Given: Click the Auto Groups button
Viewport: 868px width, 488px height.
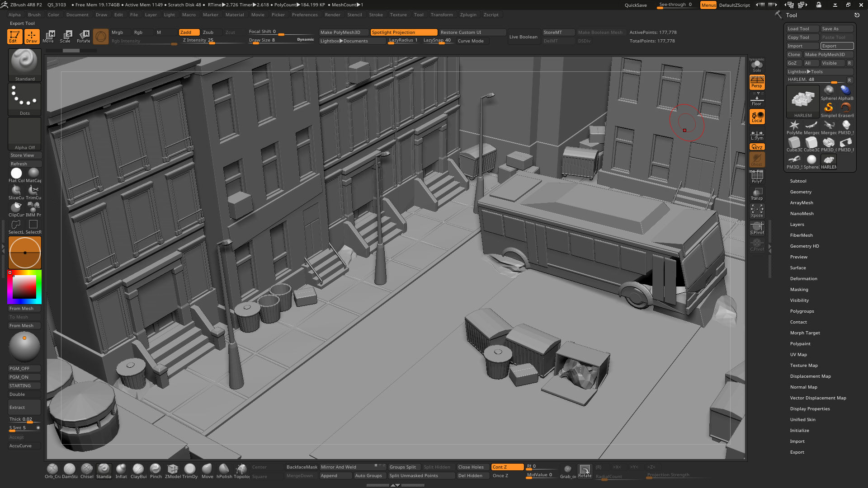Looking at the screenshot, I should pos(369,475).
